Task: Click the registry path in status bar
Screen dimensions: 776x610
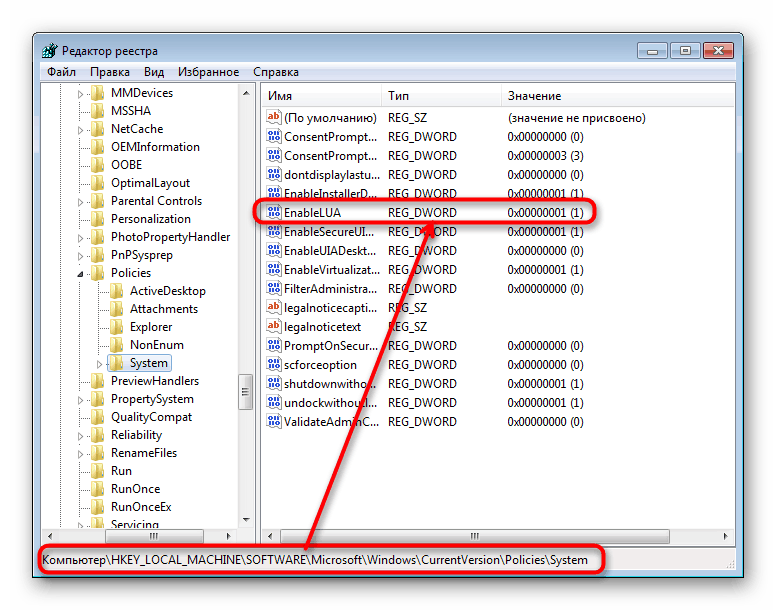Action: tap(315, 560)
